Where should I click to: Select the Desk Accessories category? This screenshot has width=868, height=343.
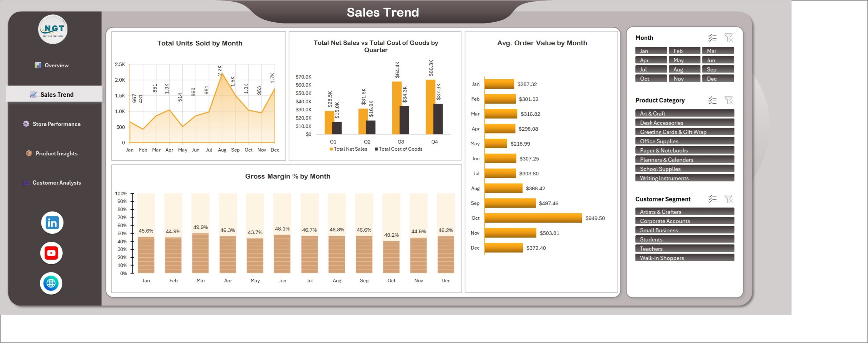click(685, 122)
